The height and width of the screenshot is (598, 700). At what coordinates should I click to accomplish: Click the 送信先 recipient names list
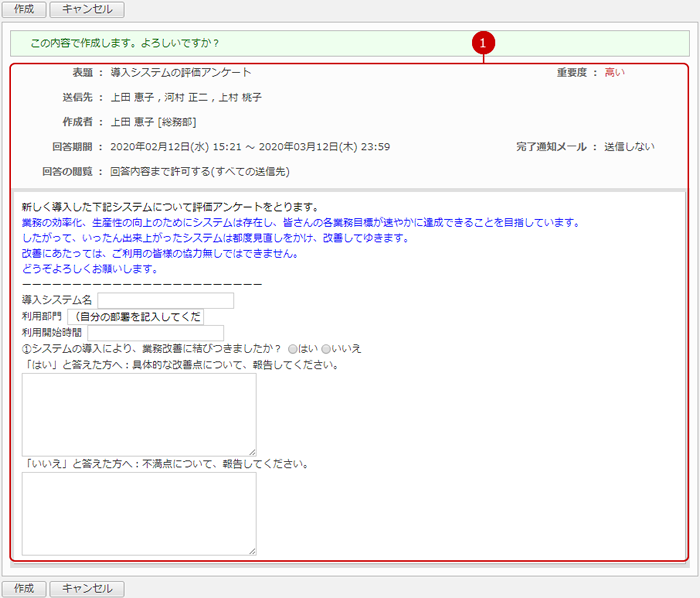[186, 98]
